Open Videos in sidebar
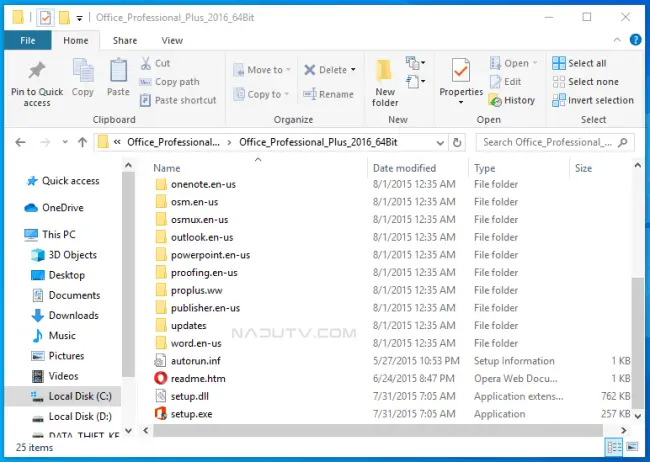The image size is (650, 462). (x=55, y=376)
